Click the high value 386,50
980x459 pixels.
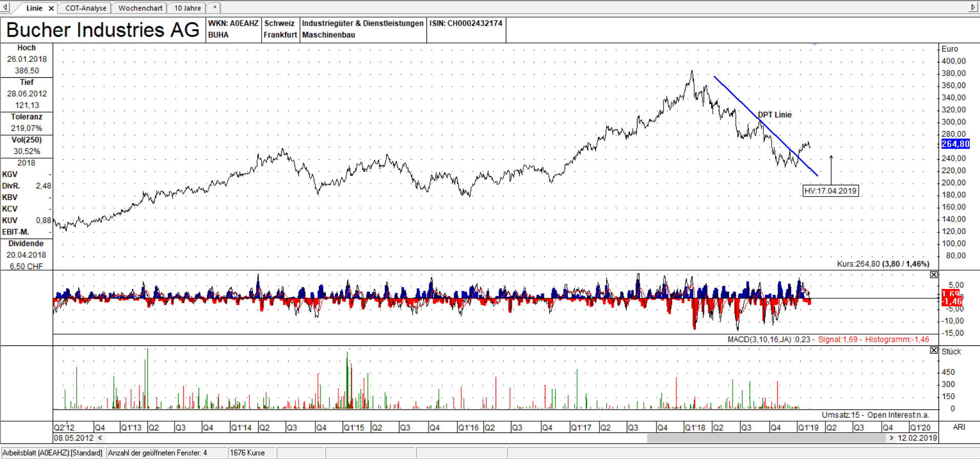[x=27, y=71]
